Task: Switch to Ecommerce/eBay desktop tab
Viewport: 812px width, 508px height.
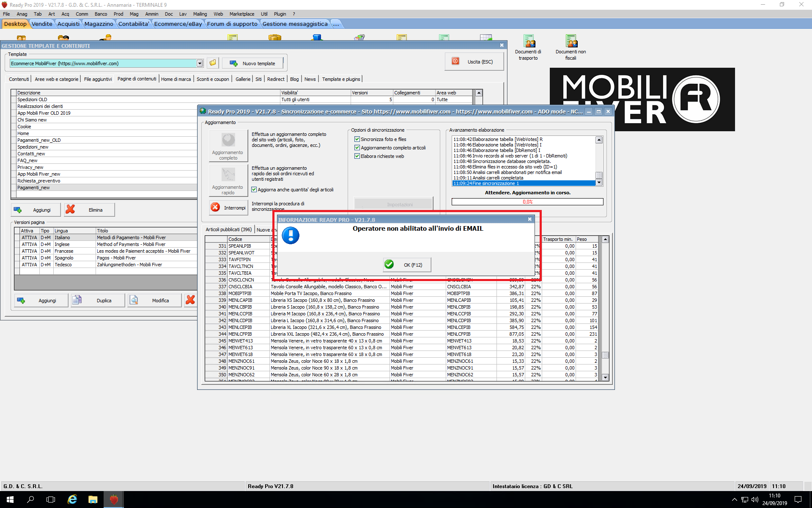Action: (178, 24)
